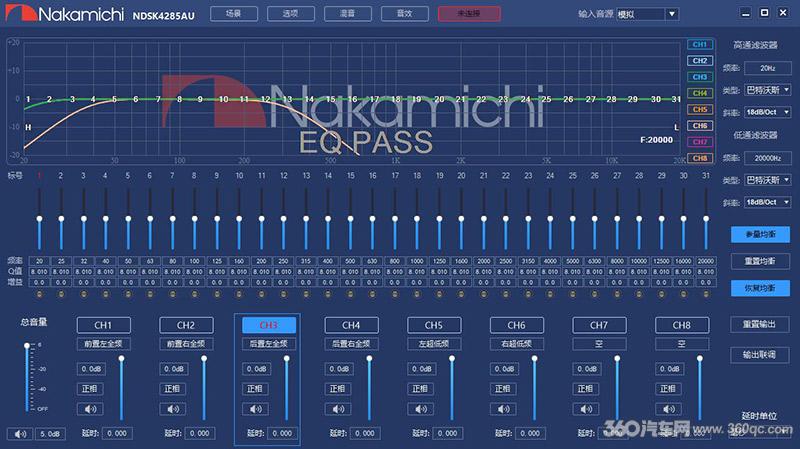The height and width of the screenshot is (449, 800).
Task: Toggle the CH8 phase button (正相)
Action: point(669,389)
